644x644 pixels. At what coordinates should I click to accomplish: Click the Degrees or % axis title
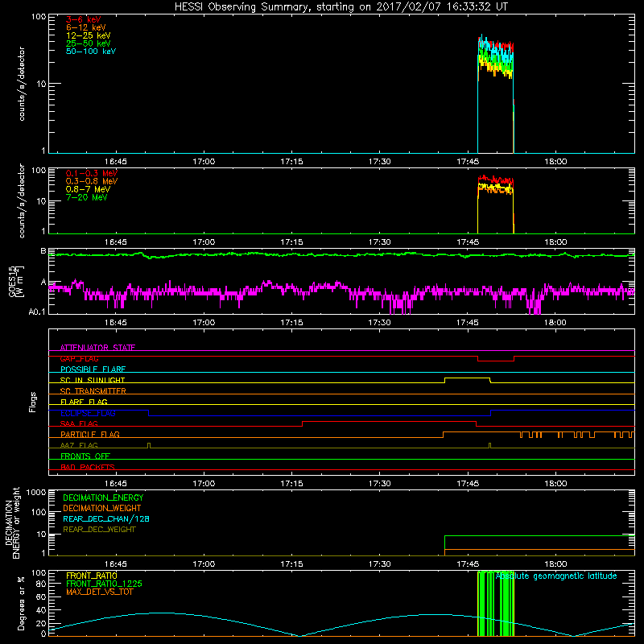coord(21,603)
